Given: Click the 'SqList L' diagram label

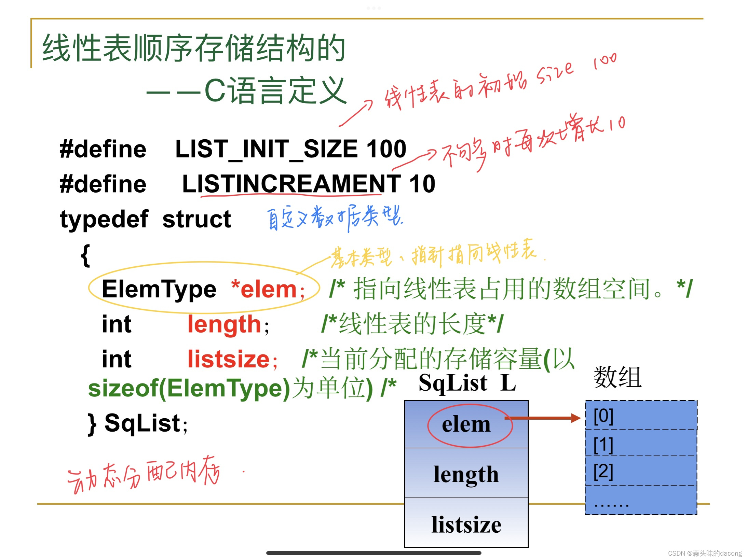Looking at the screenshot, I should tap(467, 383).
